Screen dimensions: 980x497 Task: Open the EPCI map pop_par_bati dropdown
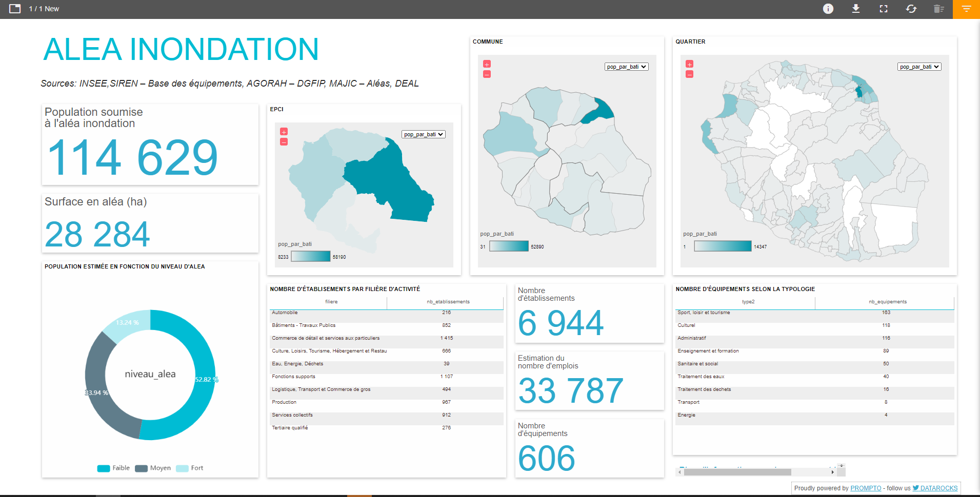tap(423, 134)
